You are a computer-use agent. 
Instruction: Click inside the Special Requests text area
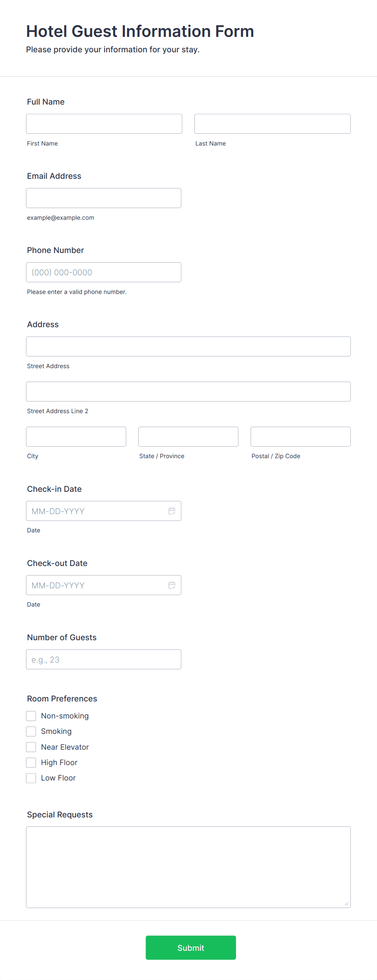point(188,868)
